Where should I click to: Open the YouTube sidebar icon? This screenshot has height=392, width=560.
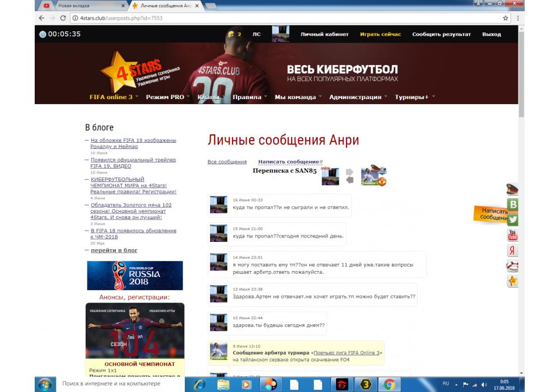pyautogui.click(x=512, y=235)
